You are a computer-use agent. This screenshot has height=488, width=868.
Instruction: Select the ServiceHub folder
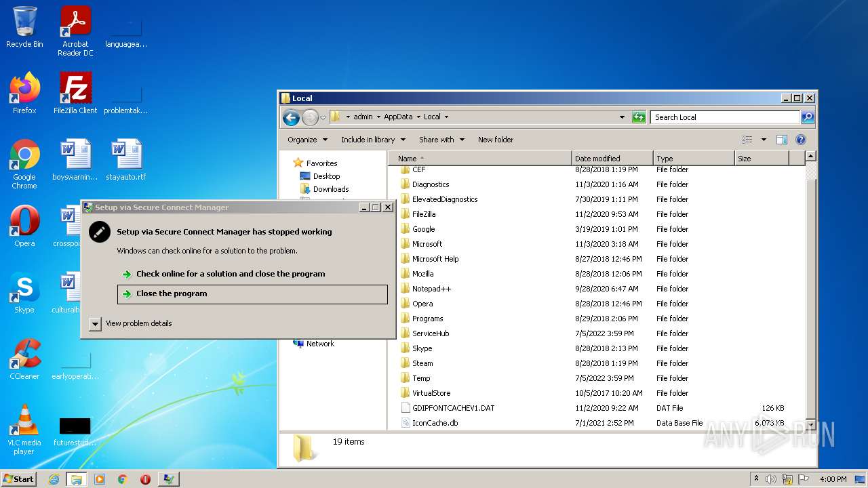[431, 333]
